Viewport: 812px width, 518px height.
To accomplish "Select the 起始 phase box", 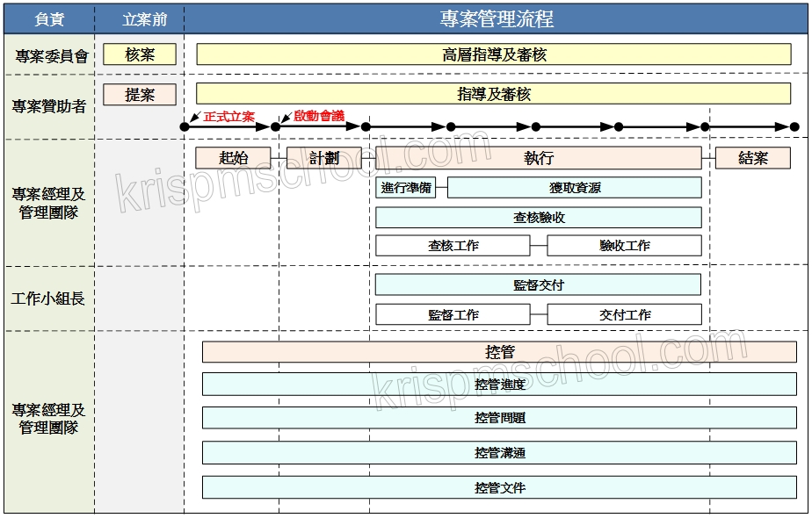I will point(233,158).
